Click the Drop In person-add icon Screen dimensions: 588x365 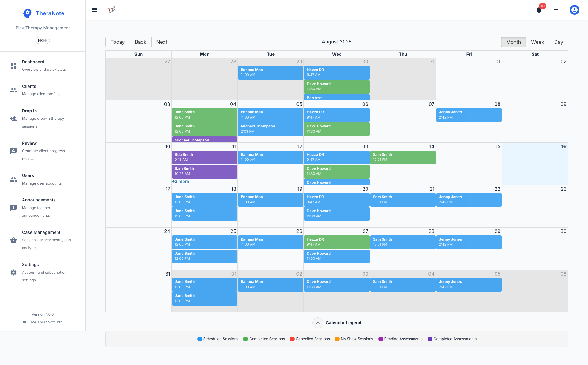pos(13,119)
